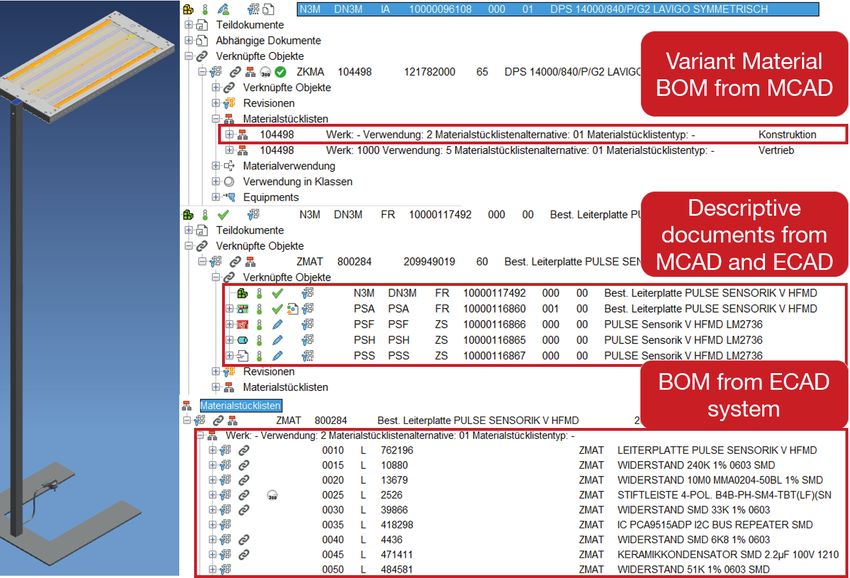This screenshot has width=850, height=578.
Task: Click WIDERSTAND 240K 1% 0603 SMD description
Action: pyautogui.click(x=696, y=465)
